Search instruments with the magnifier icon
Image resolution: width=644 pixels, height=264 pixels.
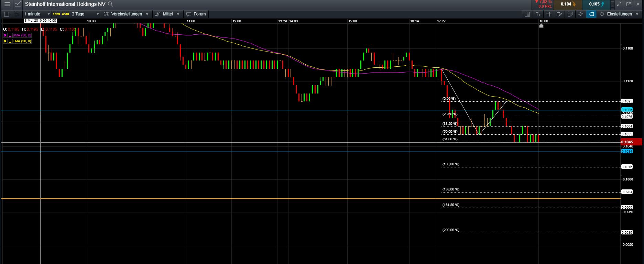tap(110, 4)
